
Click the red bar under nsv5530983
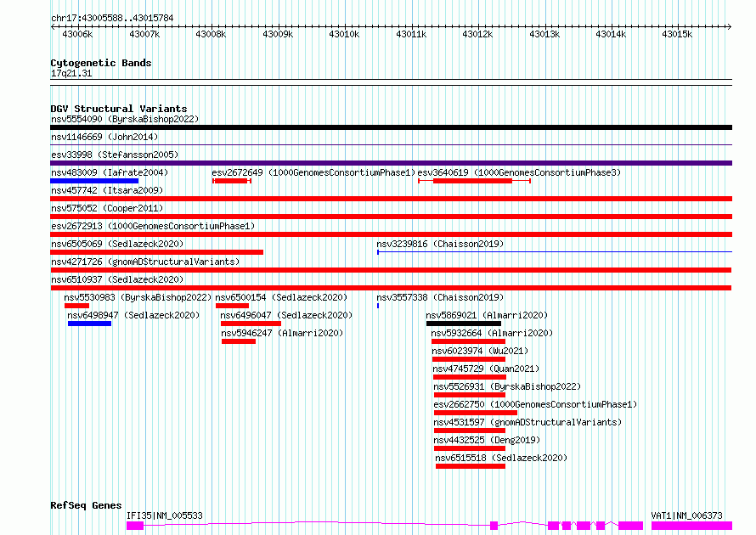76,306
